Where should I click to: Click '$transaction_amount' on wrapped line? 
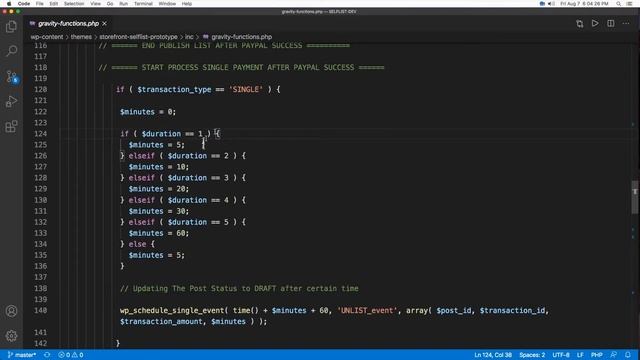pos(161,321)
